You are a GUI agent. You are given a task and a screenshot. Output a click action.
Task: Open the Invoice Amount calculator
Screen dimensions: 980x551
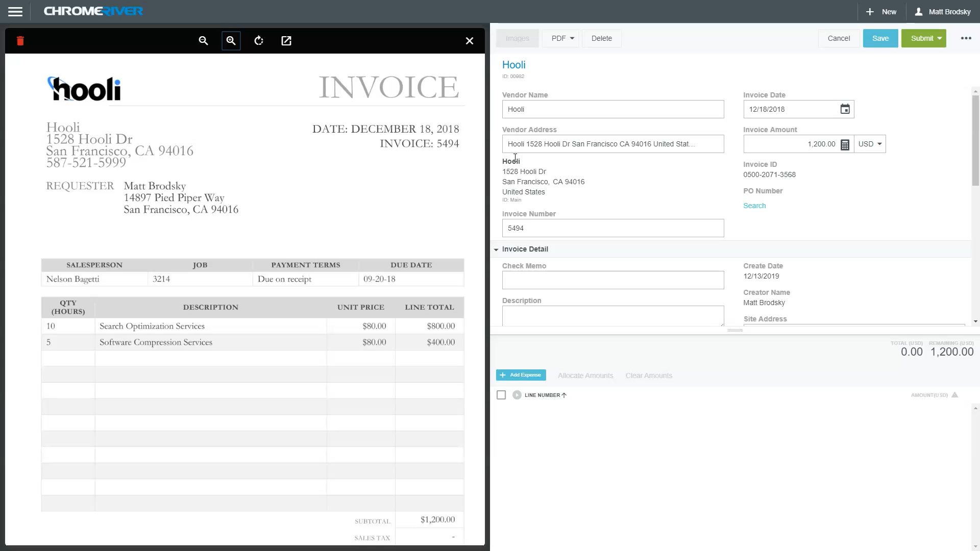pos(845,144)
